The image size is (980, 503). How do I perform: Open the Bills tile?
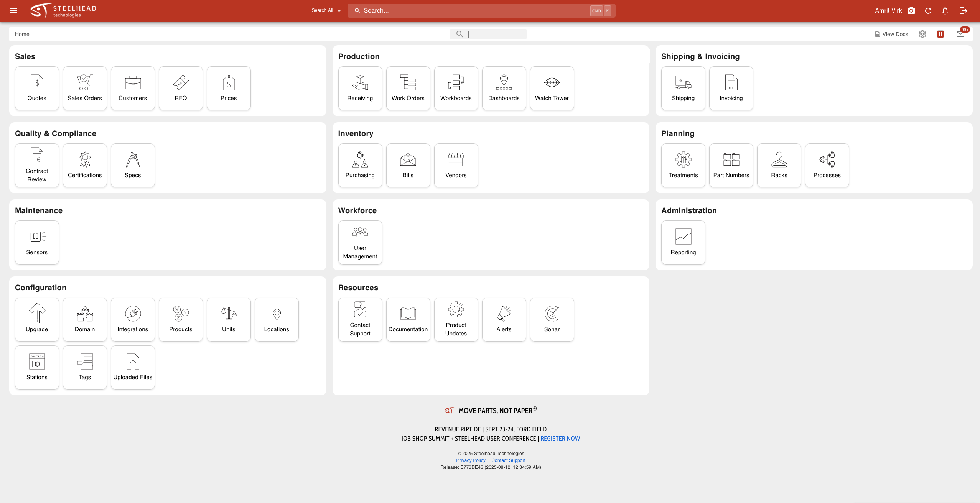tap(408, 165)
